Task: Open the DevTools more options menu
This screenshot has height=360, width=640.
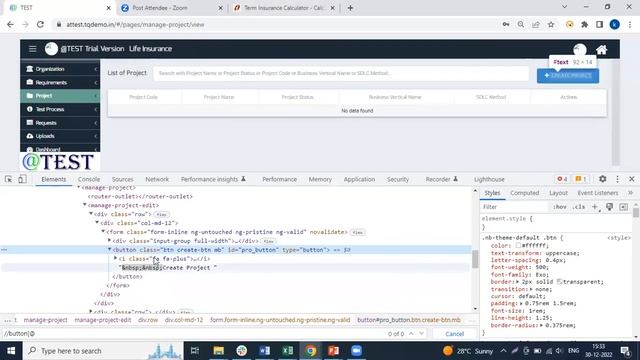Action: pyautogui.click(x=617, y=179)
